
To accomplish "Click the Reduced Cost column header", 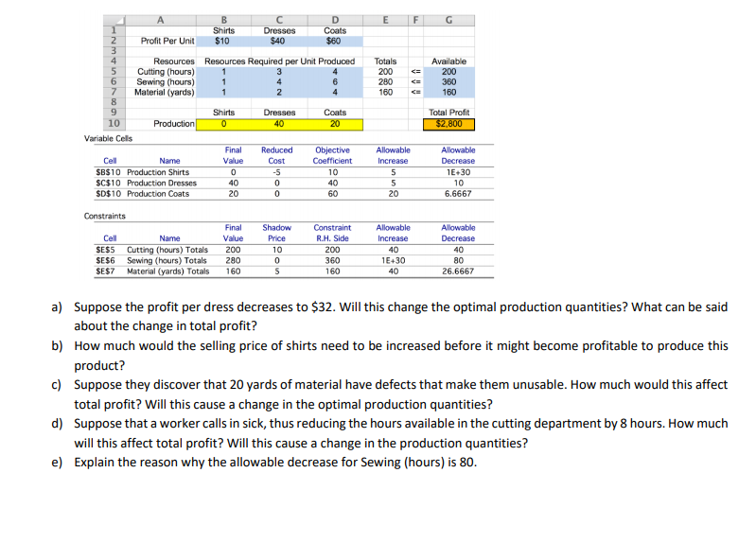I will click(276, 155).
